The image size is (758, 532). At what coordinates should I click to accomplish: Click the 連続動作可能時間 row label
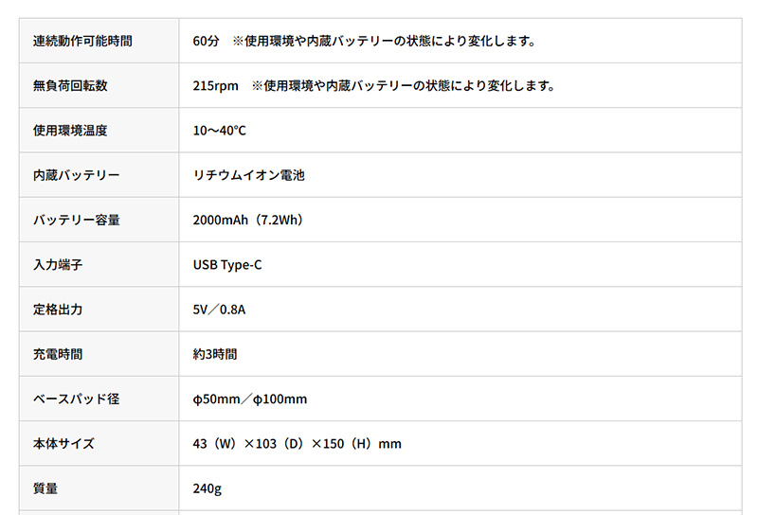tap(82, 42)
